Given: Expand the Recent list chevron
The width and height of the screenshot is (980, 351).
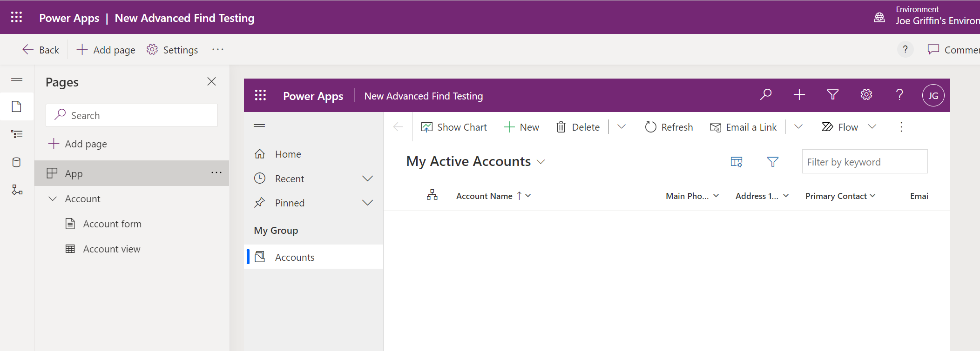Looking at the screenshot, I should pyautogui.click(x=368, y=179).
